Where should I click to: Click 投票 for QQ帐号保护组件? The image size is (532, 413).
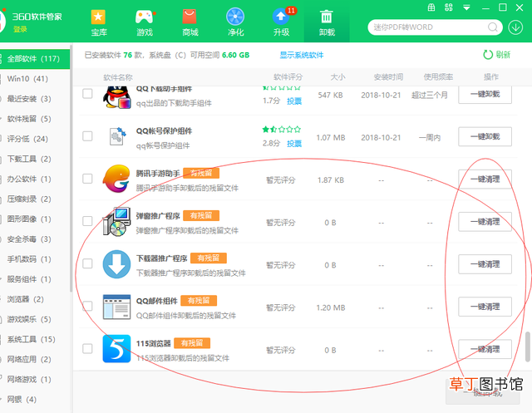coord(294,144)
